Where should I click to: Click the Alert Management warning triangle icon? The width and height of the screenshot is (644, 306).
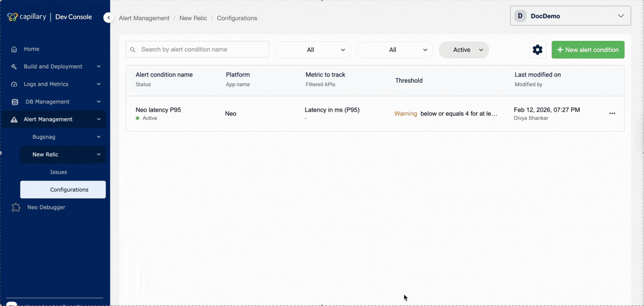[x=14, y=119]
